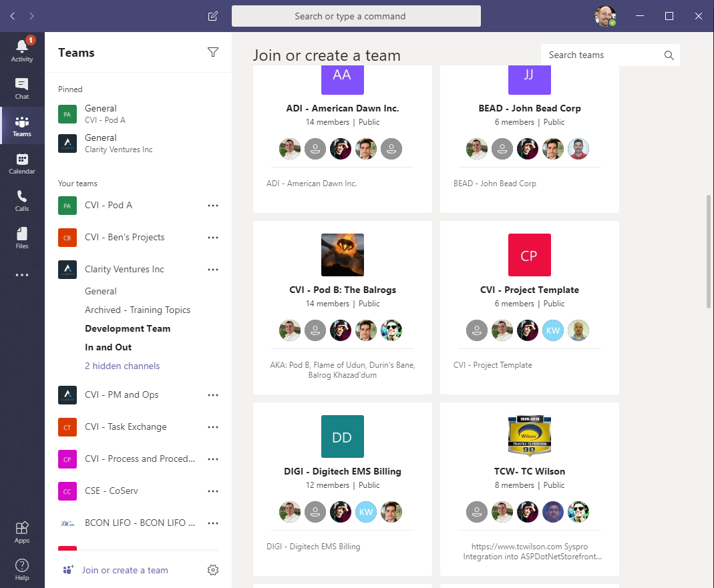The image size is (714, 588).
Task: Select the BCON LIFO team row
Action: [x=138, y=523]
